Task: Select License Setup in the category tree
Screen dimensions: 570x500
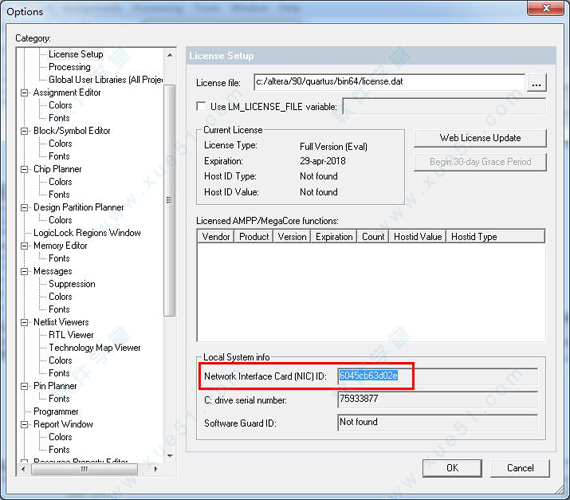Action: tap(76, 54)
